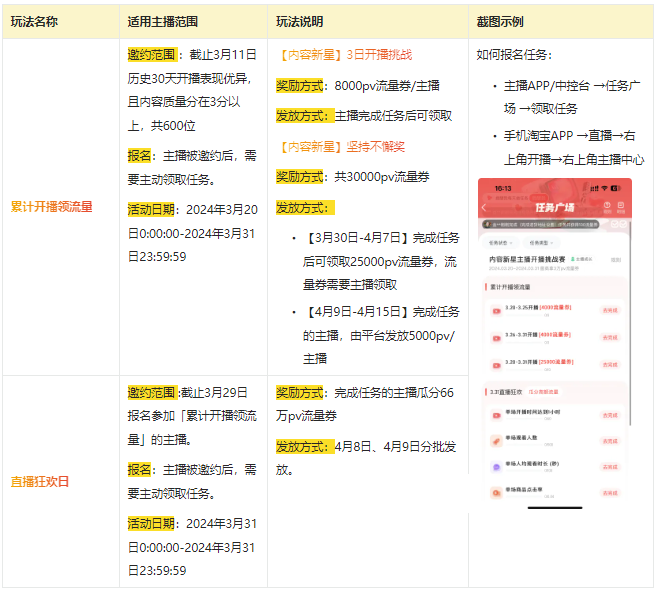Click the 【3月30日-4月7日】 bullet item
This screenshot has height=592, width=655.
tap(381, 261)
